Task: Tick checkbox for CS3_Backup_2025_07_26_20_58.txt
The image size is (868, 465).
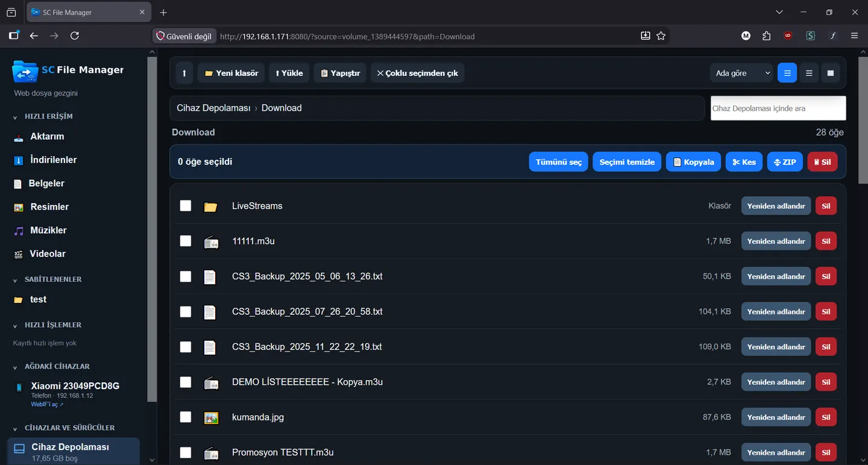Action: coord(186,311)
